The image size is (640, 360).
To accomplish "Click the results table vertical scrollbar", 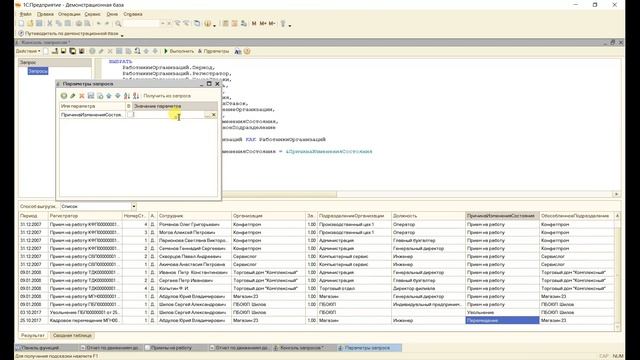I will pos(617,271).
